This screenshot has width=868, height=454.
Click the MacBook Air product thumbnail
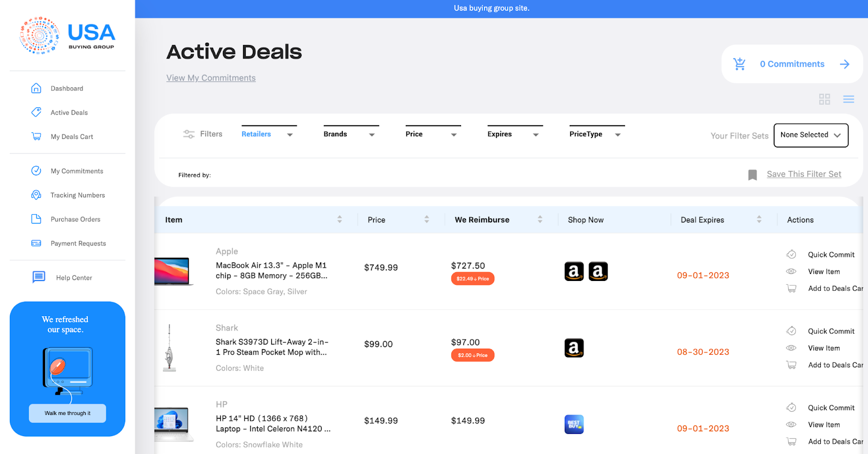pyautogui.click(x=173, y=271)
